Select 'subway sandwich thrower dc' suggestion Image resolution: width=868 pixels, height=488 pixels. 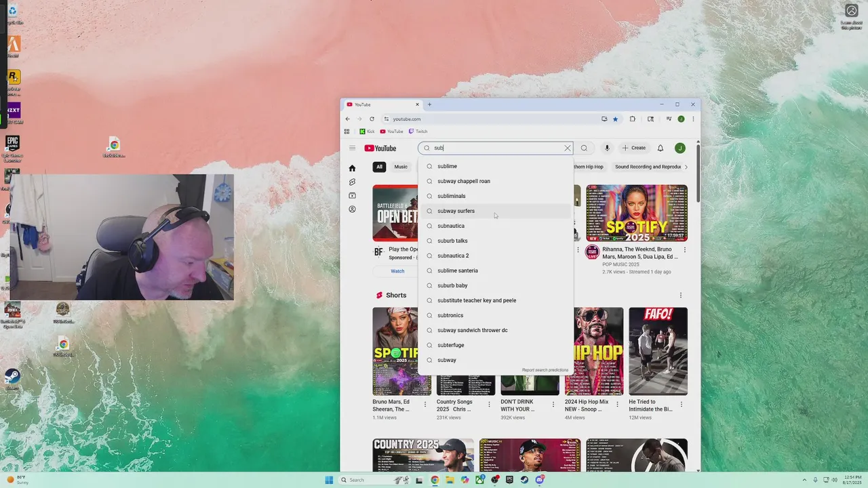tap(496, 330)
